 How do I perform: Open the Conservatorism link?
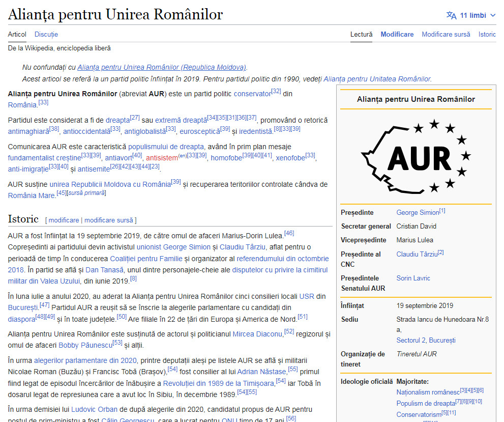419,414
